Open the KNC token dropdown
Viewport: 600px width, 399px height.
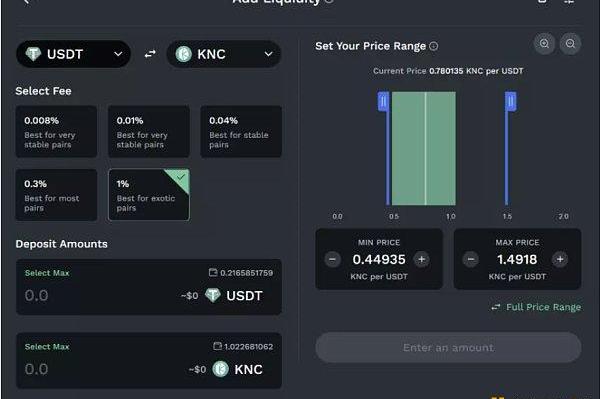pos(224,54)
